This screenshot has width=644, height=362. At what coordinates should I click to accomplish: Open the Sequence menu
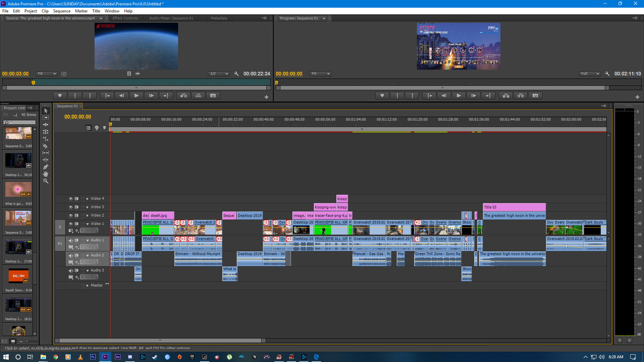(62, 11)
